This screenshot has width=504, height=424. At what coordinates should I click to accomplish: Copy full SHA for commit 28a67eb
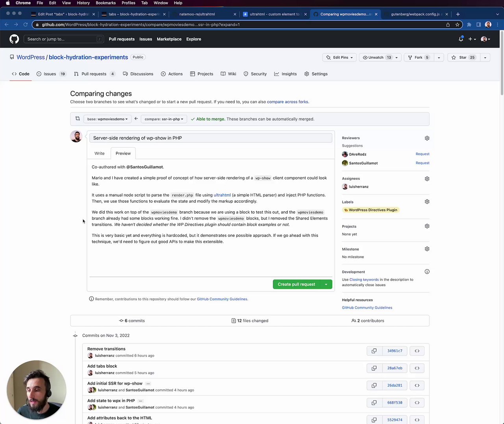[374, 368]
